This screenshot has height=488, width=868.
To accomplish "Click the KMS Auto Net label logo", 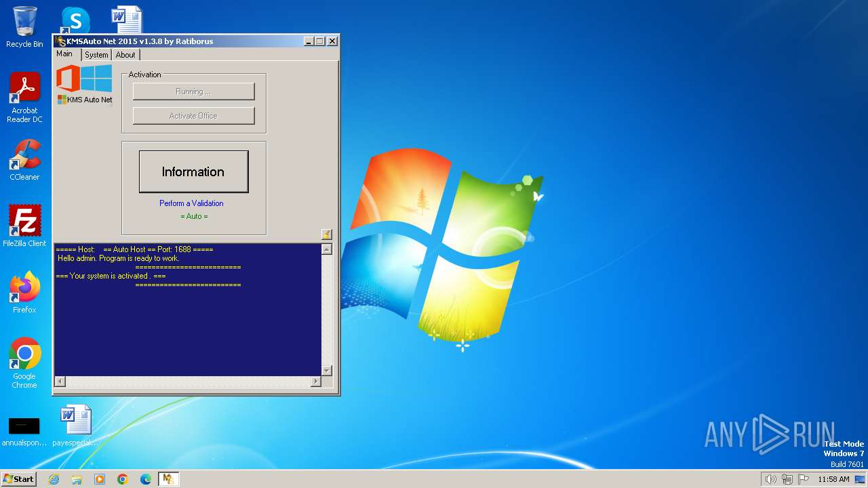I will 85,100.
